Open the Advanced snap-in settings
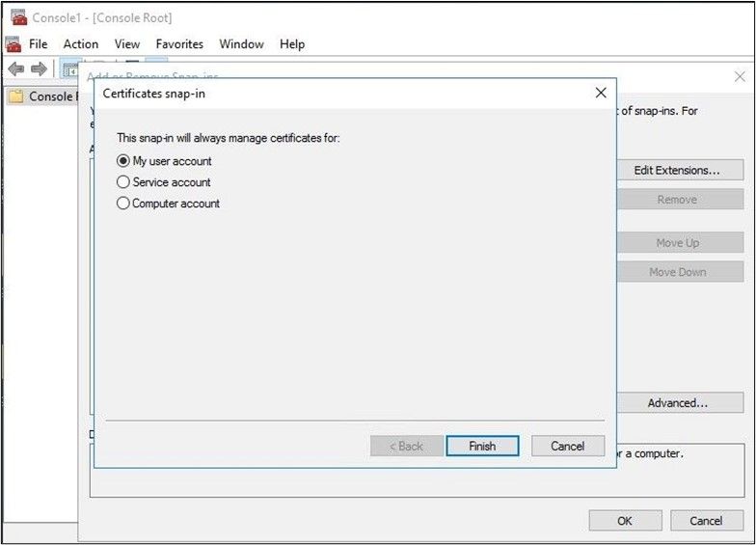The width and height of the screenshot is (756, 545). [677, 403]
